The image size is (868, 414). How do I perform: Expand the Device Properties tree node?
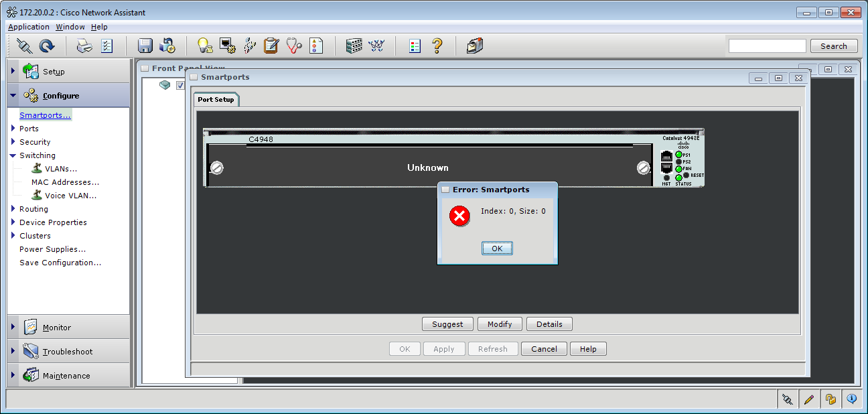coord(13,222)
